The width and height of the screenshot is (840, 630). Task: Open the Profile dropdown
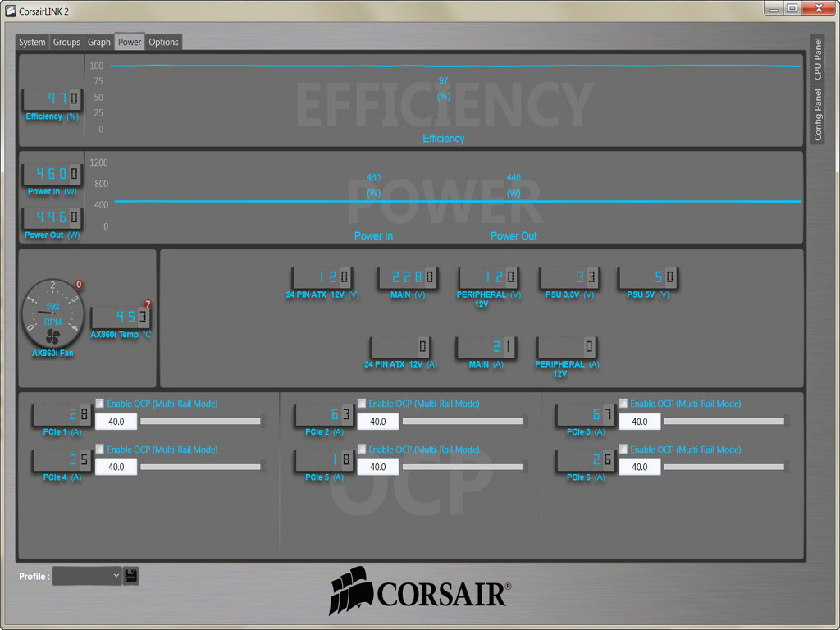click(87, 576)
